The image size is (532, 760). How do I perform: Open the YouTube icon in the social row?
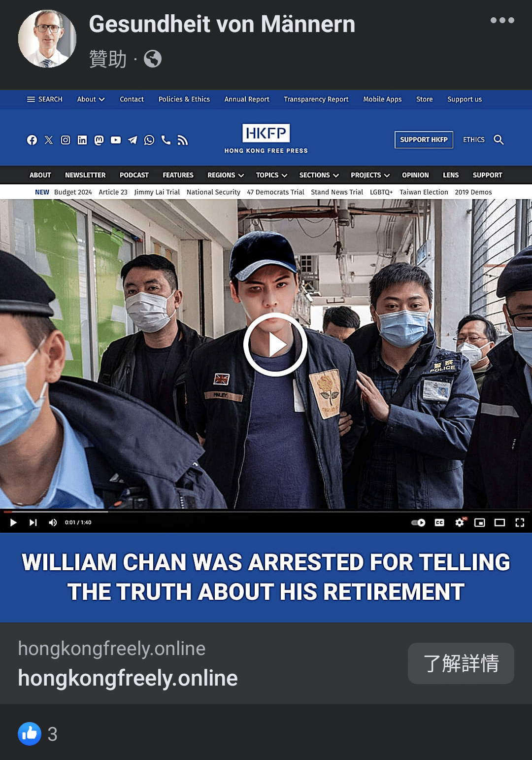pos(116,140)
